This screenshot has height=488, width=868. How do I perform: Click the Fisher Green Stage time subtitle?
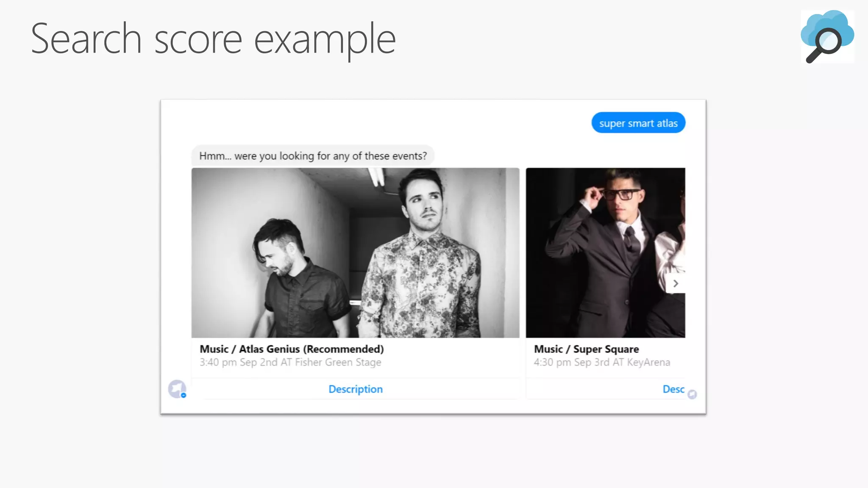point(290,362)
